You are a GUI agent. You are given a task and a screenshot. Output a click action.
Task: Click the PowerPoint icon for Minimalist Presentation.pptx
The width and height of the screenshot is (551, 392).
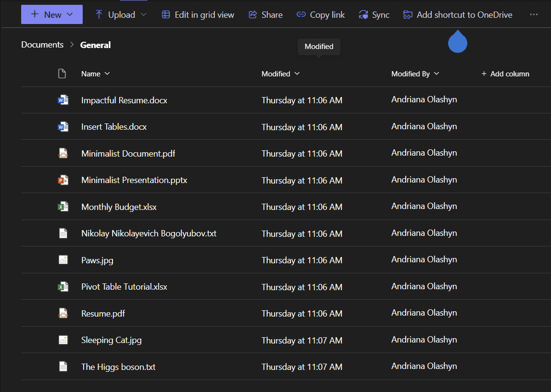(63, 180)
